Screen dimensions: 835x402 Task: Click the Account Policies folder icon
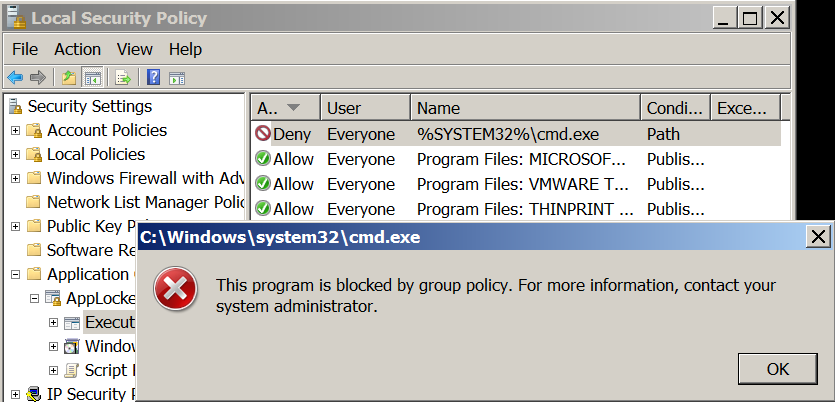34,130
